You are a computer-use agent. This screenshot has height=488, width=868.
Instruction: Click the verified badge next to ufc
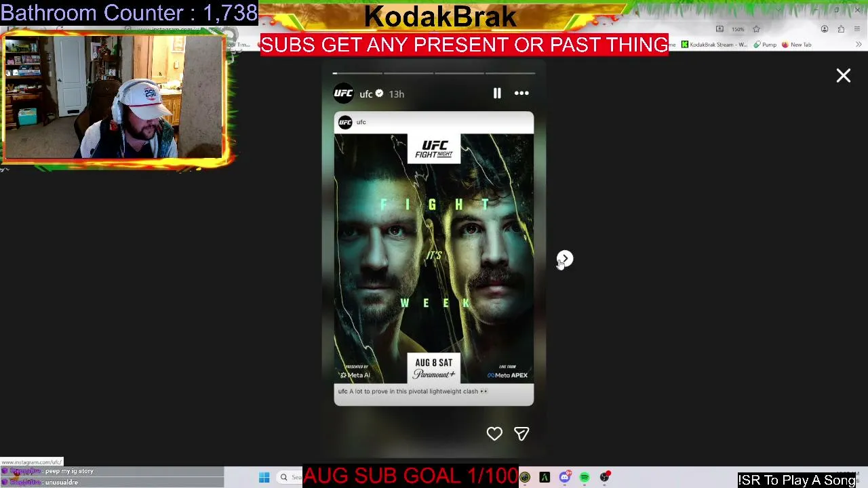(380, 94)
